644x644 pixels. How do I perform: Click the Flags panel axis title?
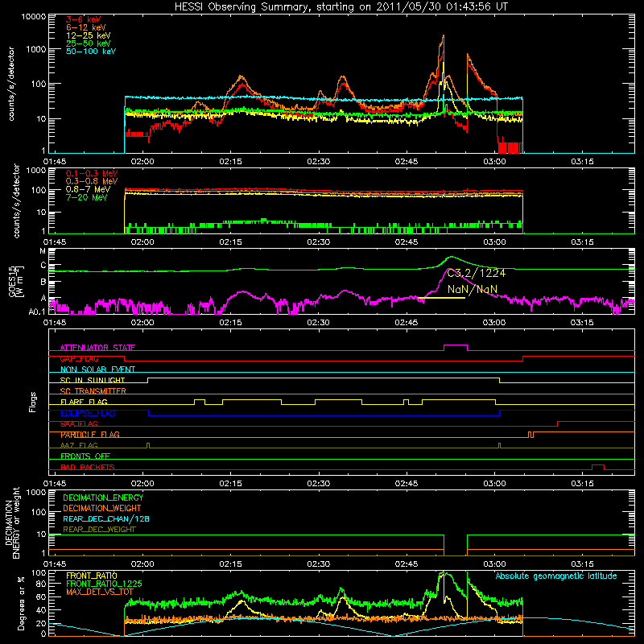[32, 402]
